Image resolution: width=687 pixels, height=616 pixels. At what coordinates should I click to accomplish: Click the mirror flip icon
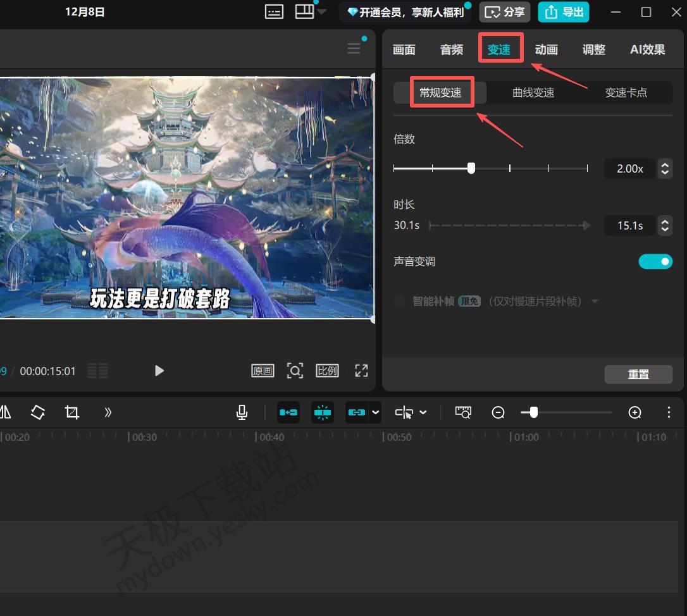click(5, 412)
